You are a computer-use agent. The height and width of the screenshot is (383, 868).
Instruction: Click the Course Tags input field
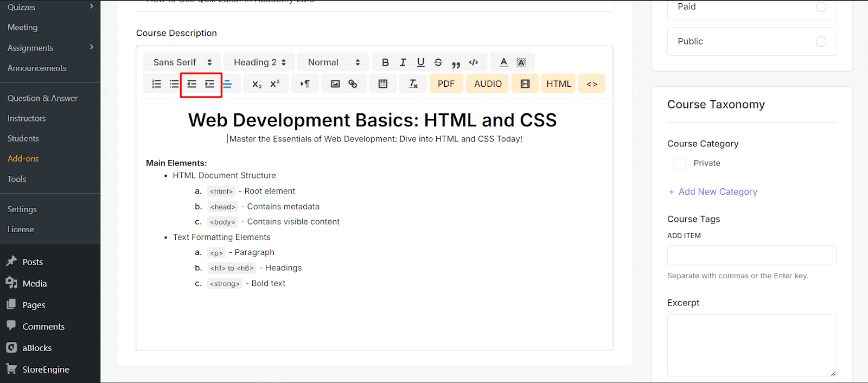coord(751,256)
